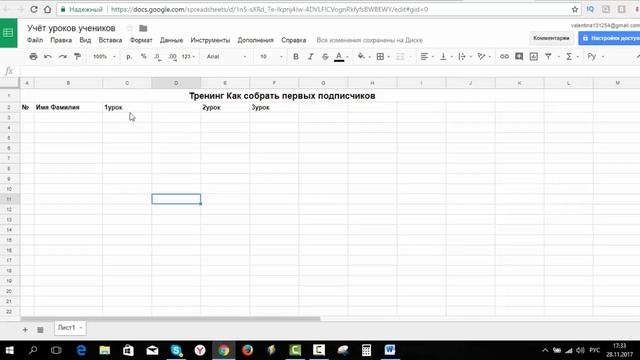
Task: Click the formula bar input
Action: 329,71
